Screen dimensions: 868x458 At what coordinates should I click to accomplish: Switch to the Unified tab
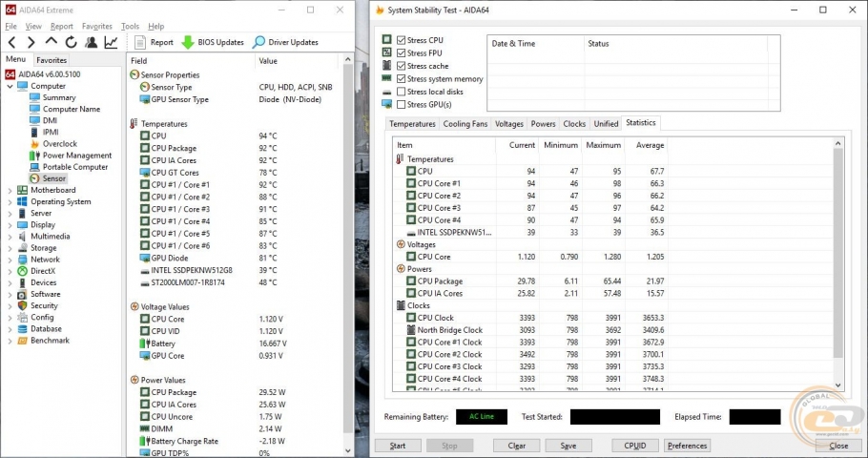606,123
